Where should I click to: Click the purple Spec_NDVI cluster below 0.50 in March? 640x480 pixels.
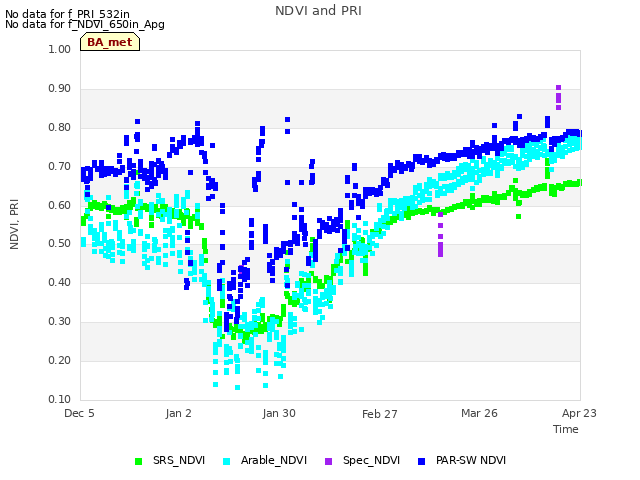click(x=440, y=249)
